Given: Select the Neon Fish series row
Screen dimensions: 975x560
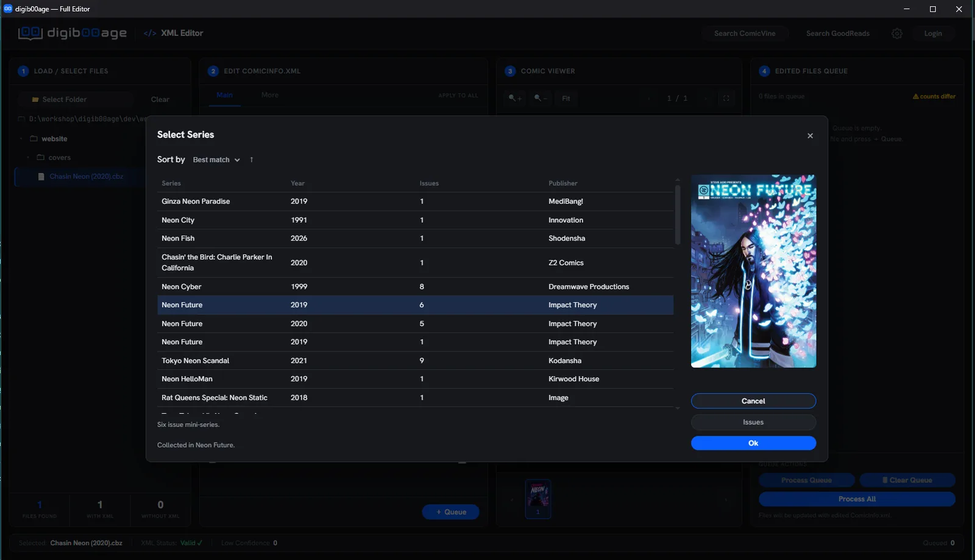Looking at the screenshot, I should pyautogui.click(x=415, y=238).
